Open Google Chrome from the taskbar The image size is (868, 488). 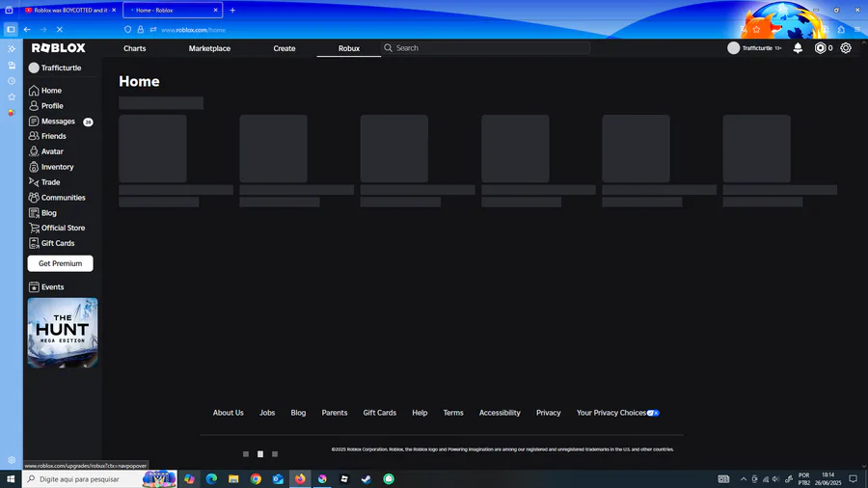[256, 479]
